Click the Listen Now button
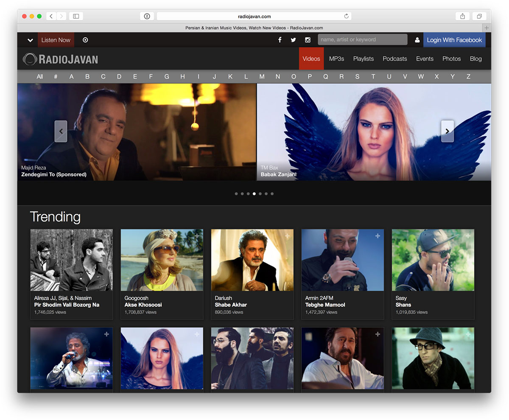Viewport: 509px width, 420px height. (56, 40)
